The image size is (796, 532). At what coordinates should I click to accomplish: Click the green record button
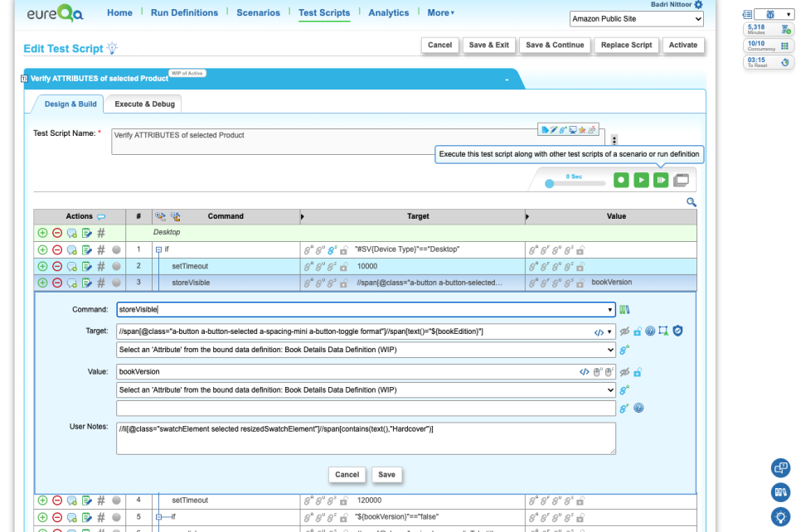(621, 180)
